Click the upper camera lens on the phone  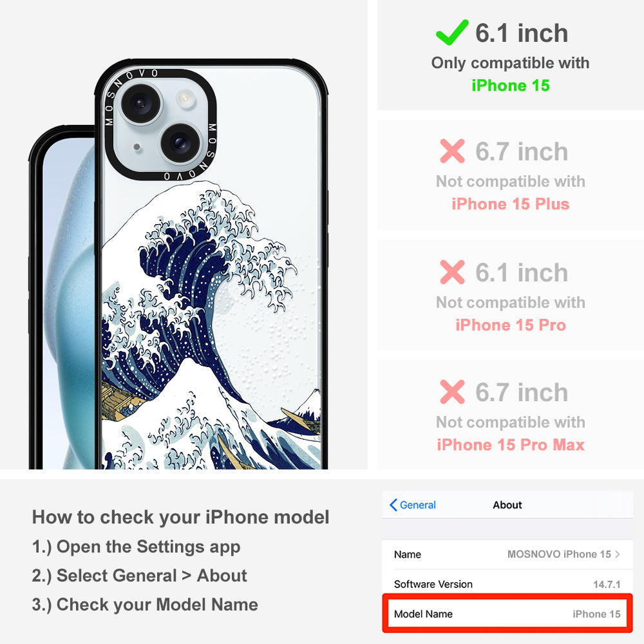click(140, 103)
